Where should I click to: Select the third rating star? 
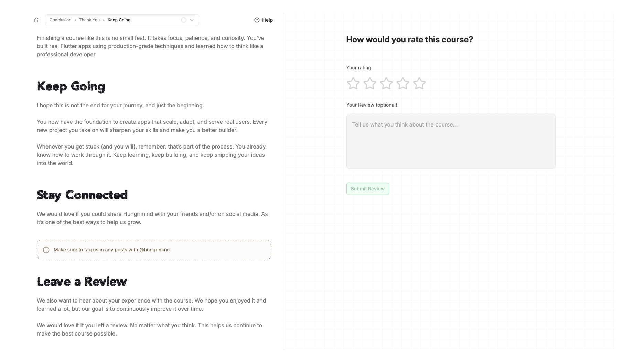(x=386, y=83)
